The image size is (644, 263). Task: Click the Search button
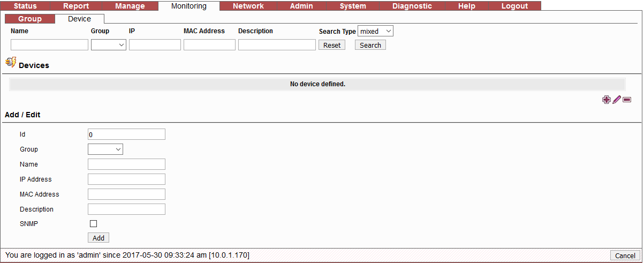pyautogui.click(x=370, y=46)
